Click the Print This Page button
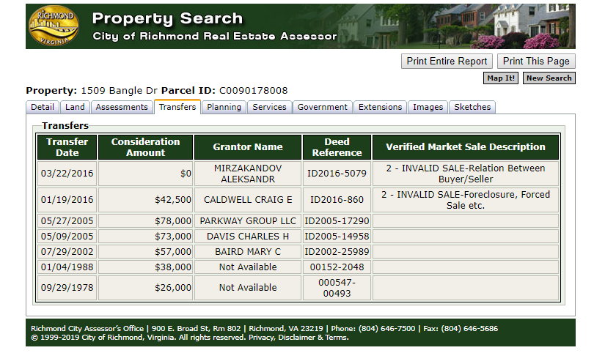The width and height of the screenshot is (594, 364). pyautogui.click(x=536, y=62)
